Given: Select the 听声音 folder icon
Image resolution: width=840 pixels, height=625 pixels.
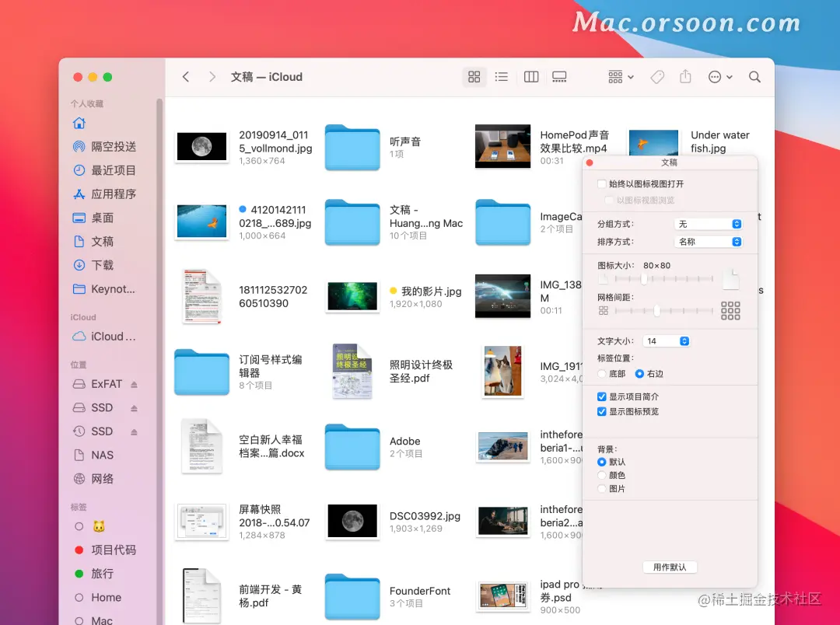Looking at the screenshot, I should click(352, 147).
